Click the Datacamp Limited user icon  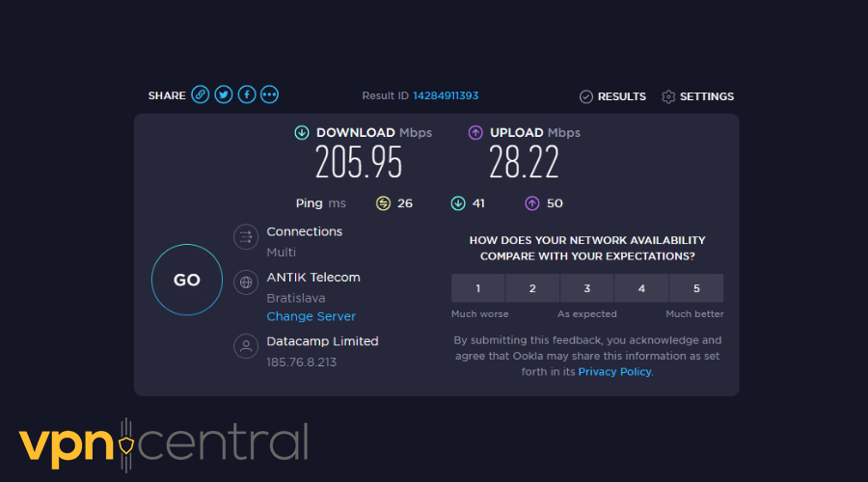coord(246,346)
